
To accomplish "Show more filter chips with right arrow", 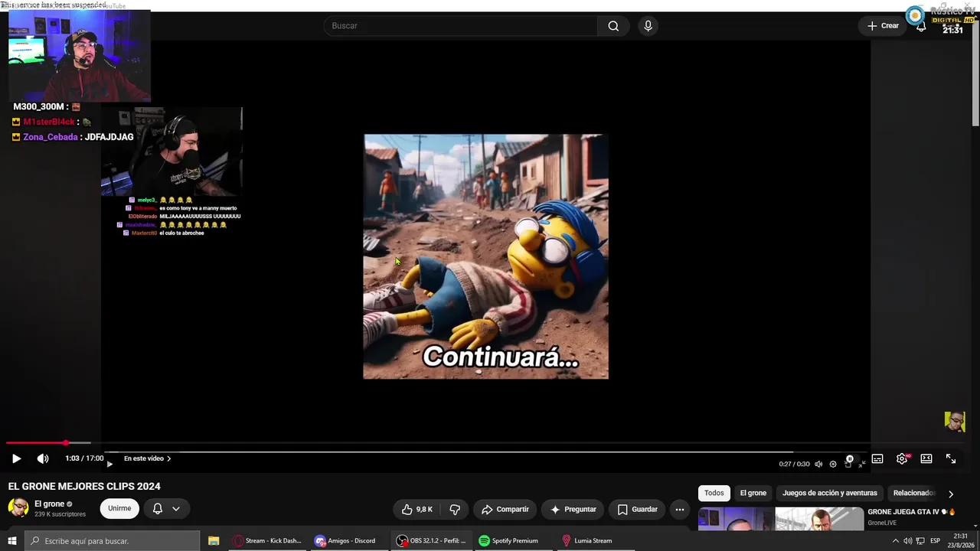I will pos(951,494).
